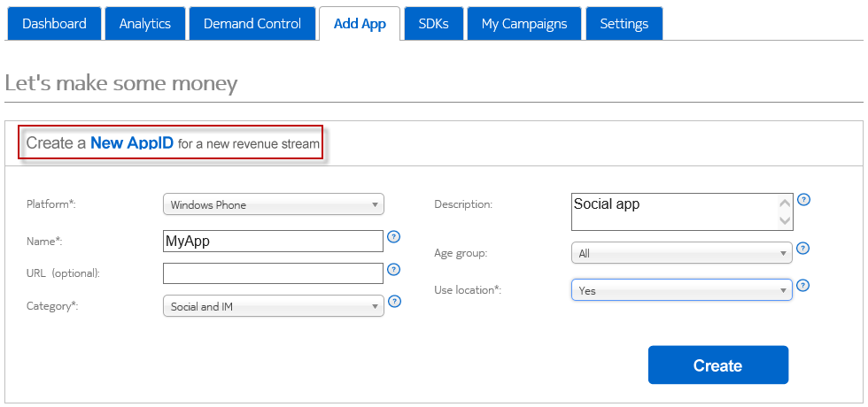Click the help icon beside URL field

pyautogui.click(x=395, y=270)
